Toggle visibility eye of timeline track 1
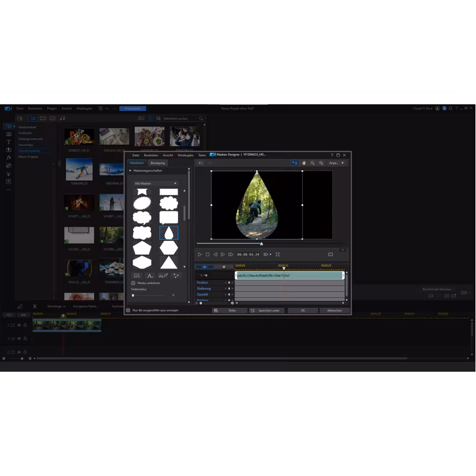476x476 pixels. (19, 325)
